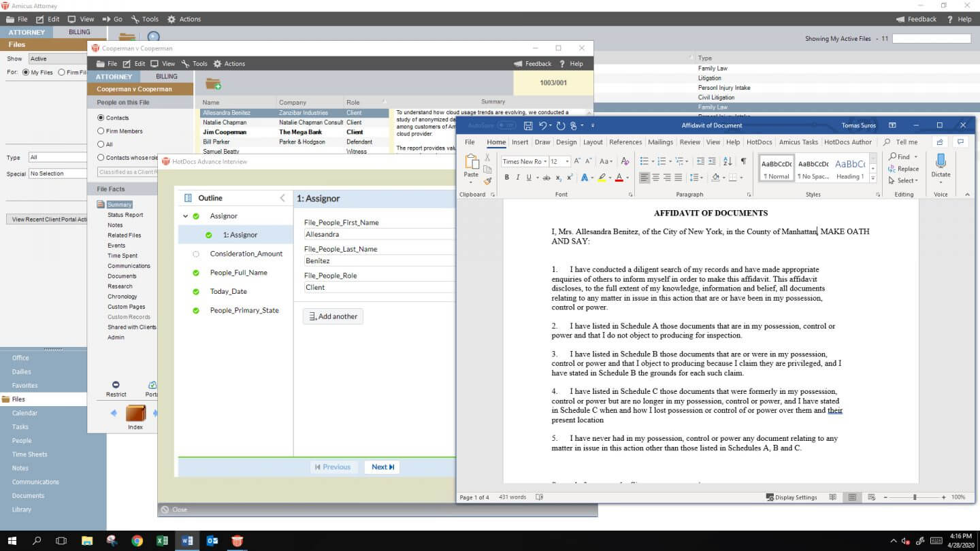Clear all formatting with the eraser icon
Image resolution: width=980 pixels, height=551 pixels.
click(624, 161)
